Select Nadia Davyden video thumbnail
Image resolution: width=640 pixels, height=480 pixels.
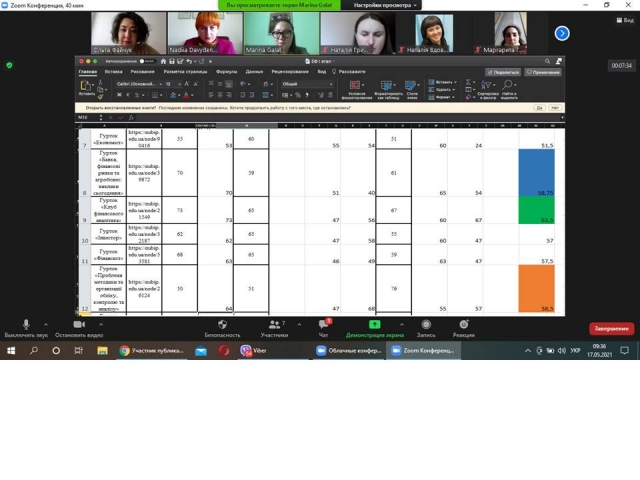click(x=205, y=33)
